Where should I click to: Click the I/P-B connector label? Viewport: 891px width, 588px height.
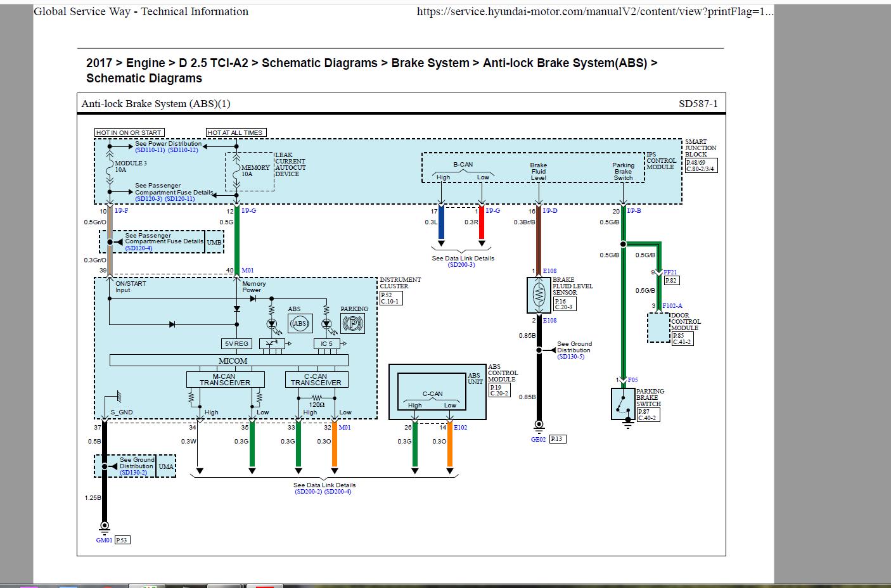pyautogui.click(x=634, y=210)
